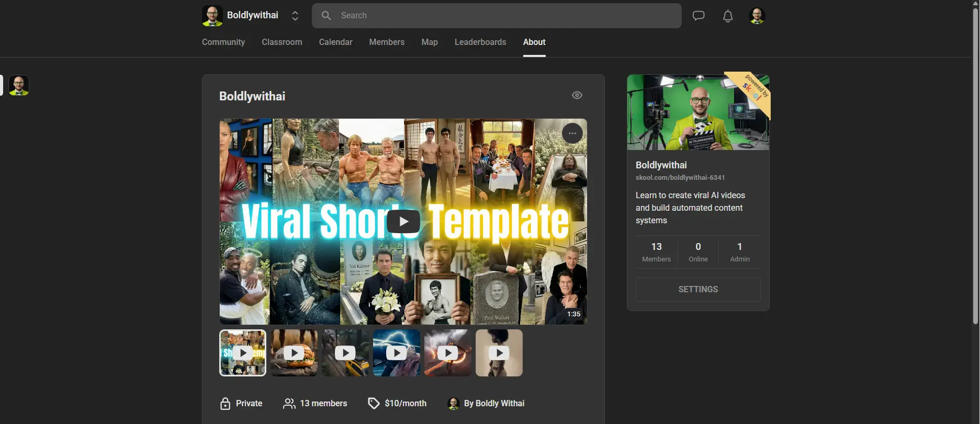Open profile avatar menu in header
Screen dimensions: 980x424
[757, 16]
